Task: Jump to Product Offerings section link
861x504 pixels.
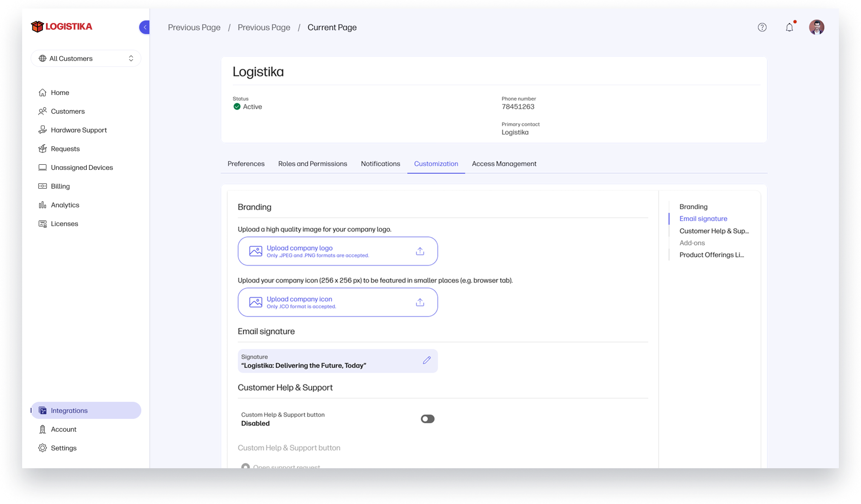Action: point(711,255)
